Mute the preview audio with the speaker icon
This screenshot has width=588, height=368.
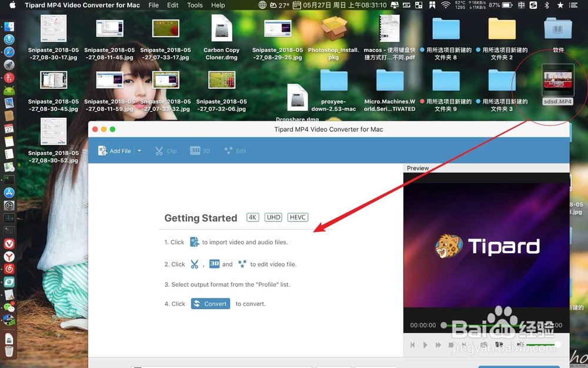(521, 344)
